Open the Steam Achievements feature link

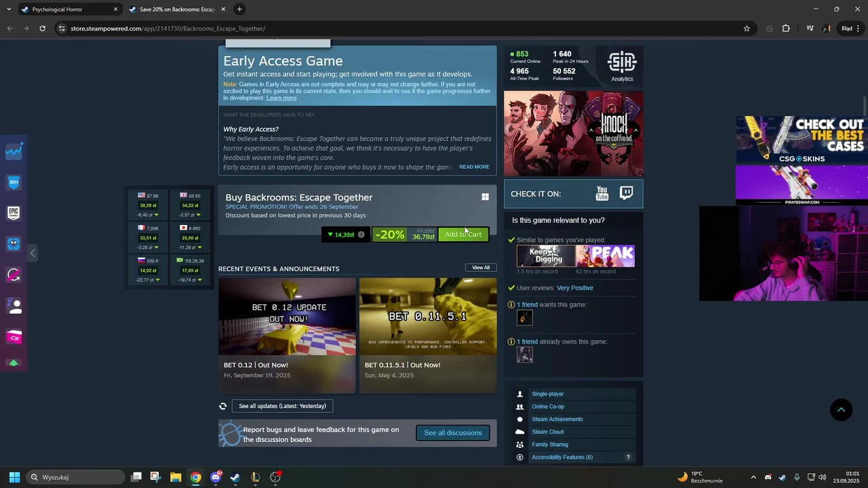[x=557, y=420]
